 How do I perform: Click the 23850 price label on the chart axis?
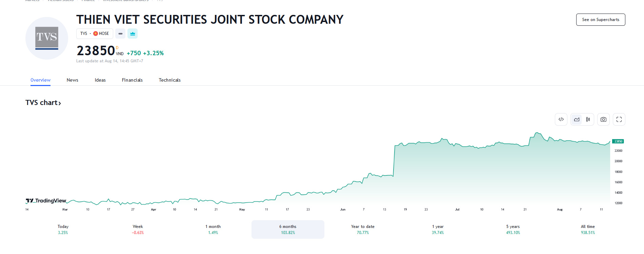[618, 141]
